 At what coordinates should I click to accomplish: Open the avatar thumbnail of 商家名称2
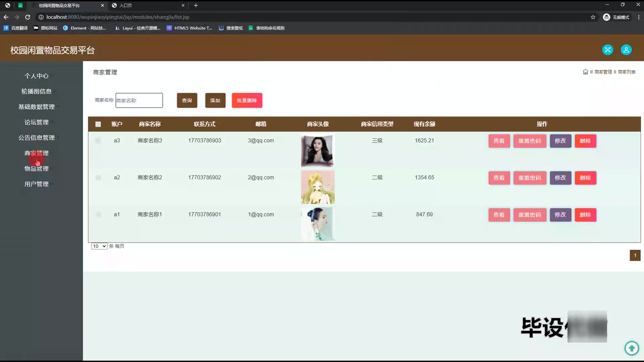click(318, 187)
